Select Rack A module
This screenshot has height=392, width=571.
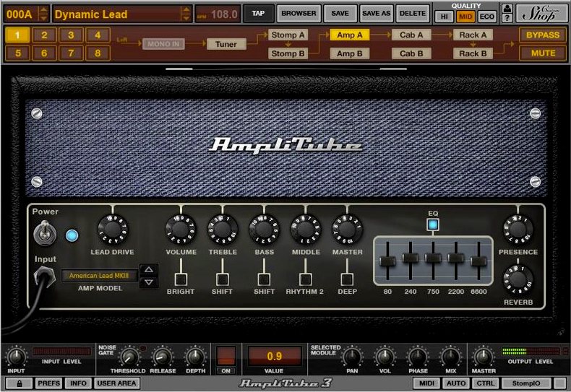473,35
